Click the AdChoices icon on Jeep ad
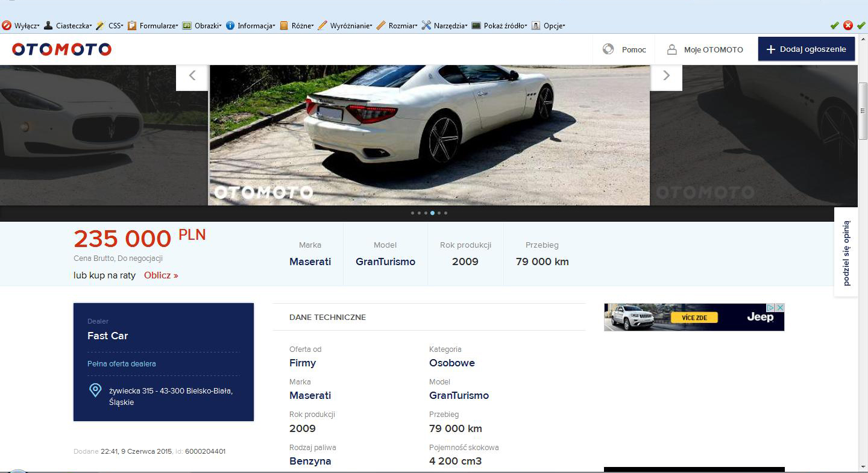Screen dimensions: 868x473 pos(770,308)
